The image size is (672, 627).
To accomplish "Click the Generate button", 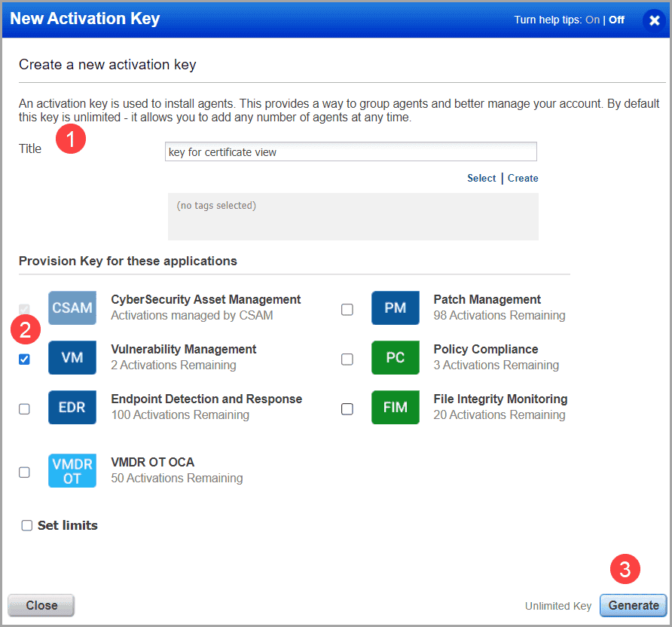I will [x=633, y=605].
